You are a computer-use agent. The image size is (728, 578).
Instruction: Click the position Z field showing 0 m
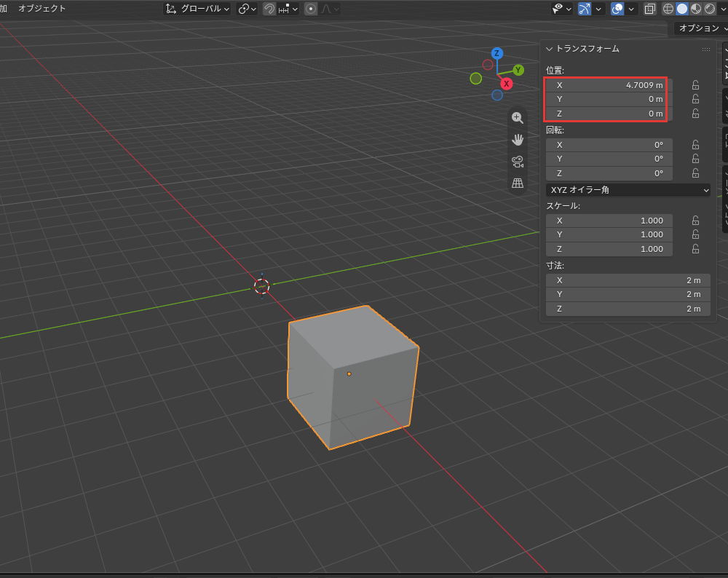click(609, 114)
